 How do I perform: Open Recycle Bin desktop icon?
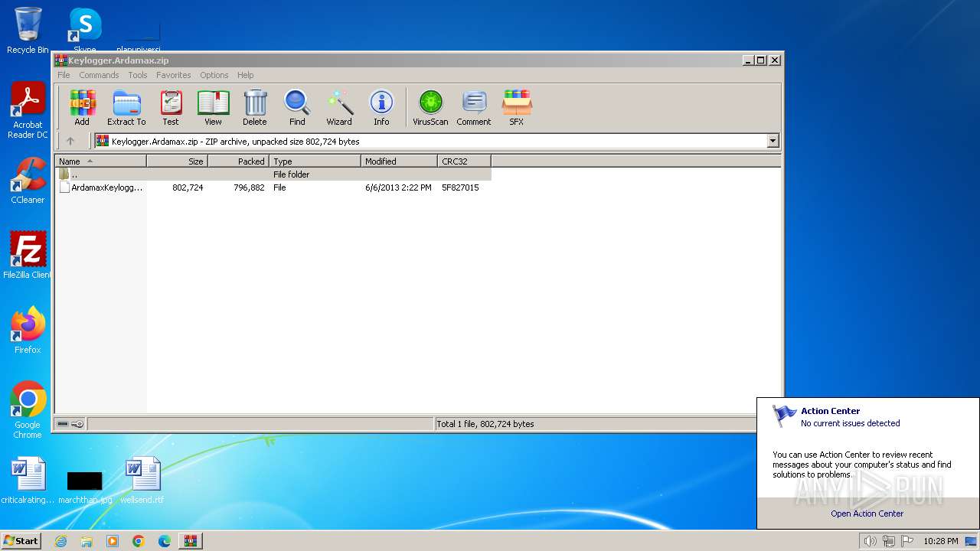click(x=28, y=31)
